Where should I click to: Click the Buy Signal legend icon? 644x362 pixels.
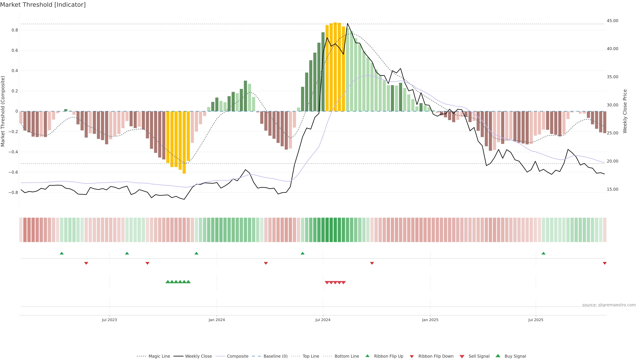click(498, 356)
